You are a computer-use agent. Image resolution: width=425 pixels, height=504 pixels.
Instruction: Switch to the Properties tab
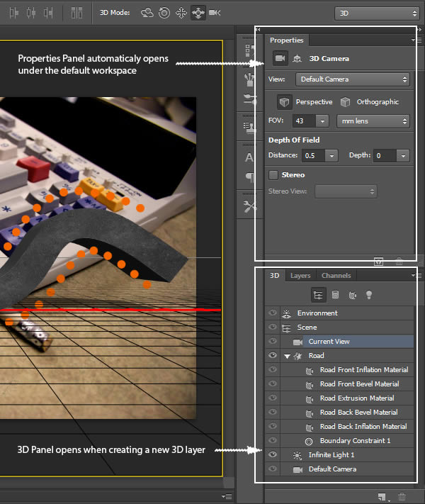pyautogui.click(x=287, y=40)
